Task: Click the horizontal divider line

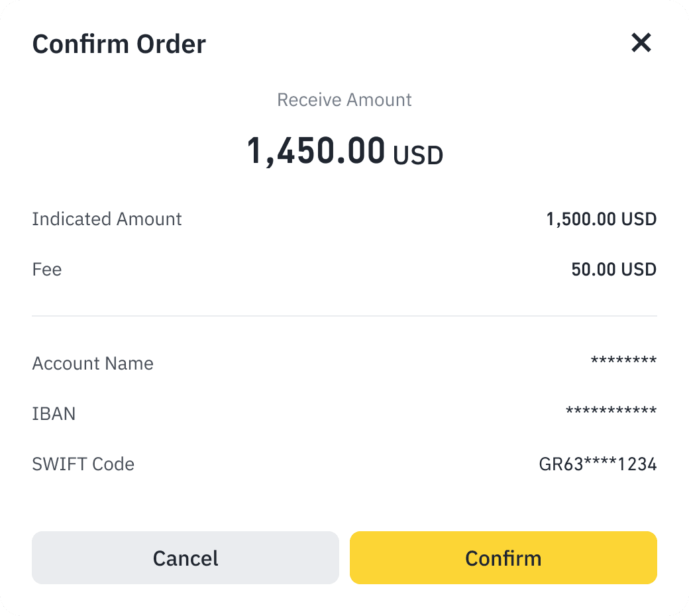Action: pos(344,316)
